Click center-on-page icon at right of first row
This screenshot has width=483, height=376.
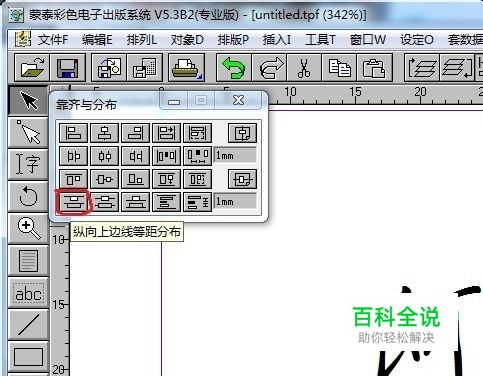pyautogui.click(x=243, y=133)
